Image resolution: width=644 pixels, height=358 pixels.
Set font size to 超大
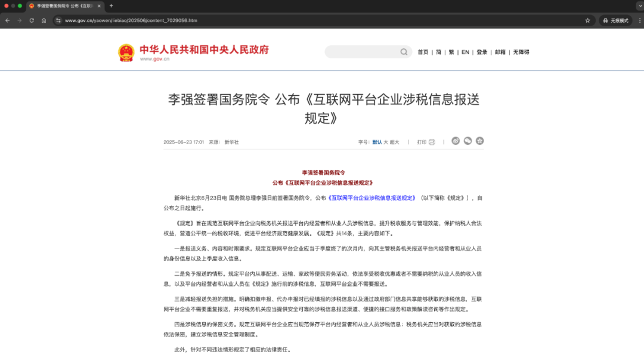coord(394,142)
